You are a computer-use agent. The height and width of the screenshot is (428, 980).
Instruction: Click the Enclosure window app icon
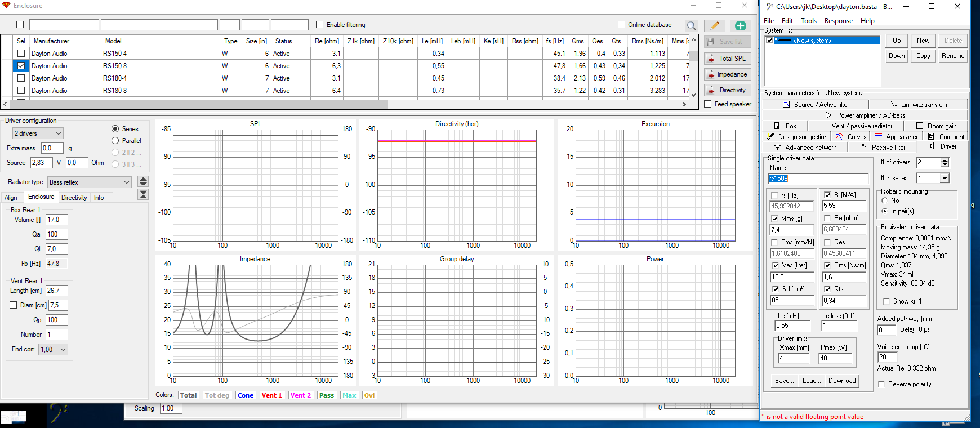(x=6, y=6)
